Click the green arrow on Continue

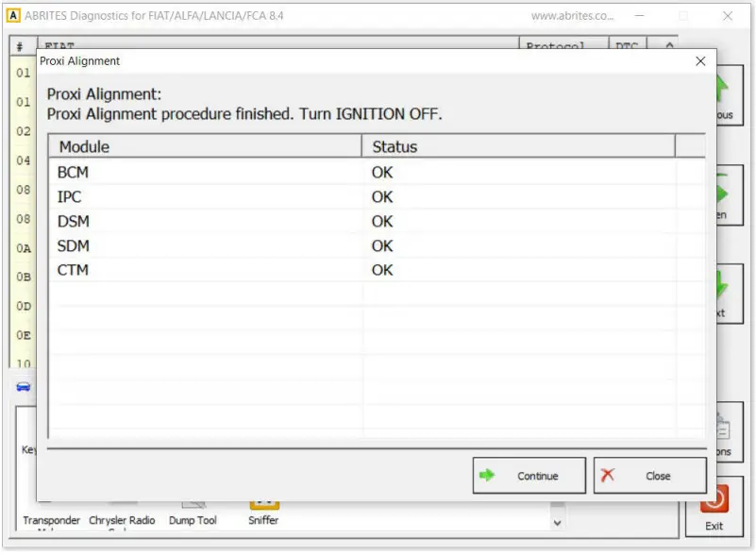pyautogui.click(x=489, y=476)
